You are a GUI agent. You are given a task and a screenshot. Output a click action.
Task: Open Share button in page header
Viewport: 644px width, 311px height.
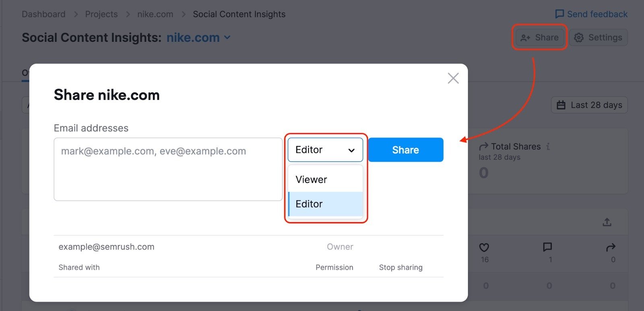pos(540,37)
